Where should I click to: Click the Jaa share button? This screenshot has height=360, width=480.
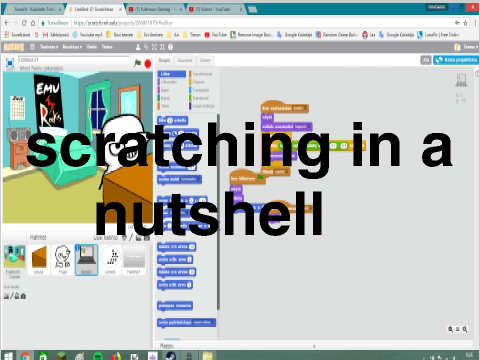(x=426, y=60)
